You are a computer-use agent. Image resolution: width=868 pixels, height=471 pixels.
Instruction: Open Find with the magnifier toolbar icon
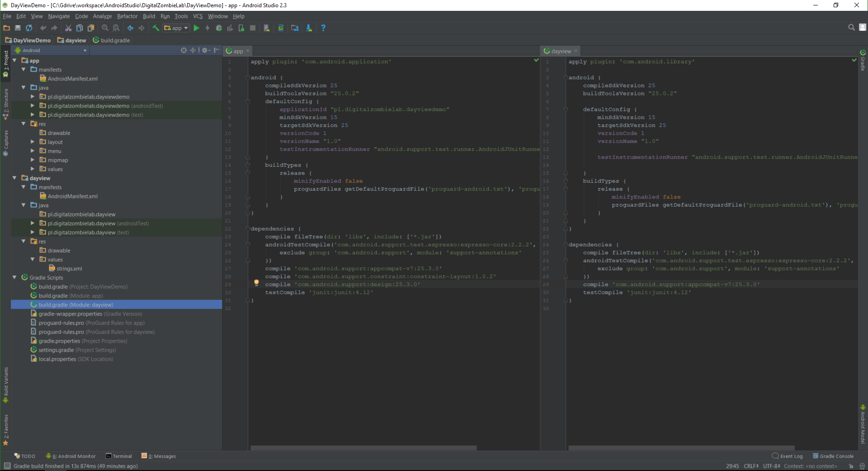tap(105, 28)
